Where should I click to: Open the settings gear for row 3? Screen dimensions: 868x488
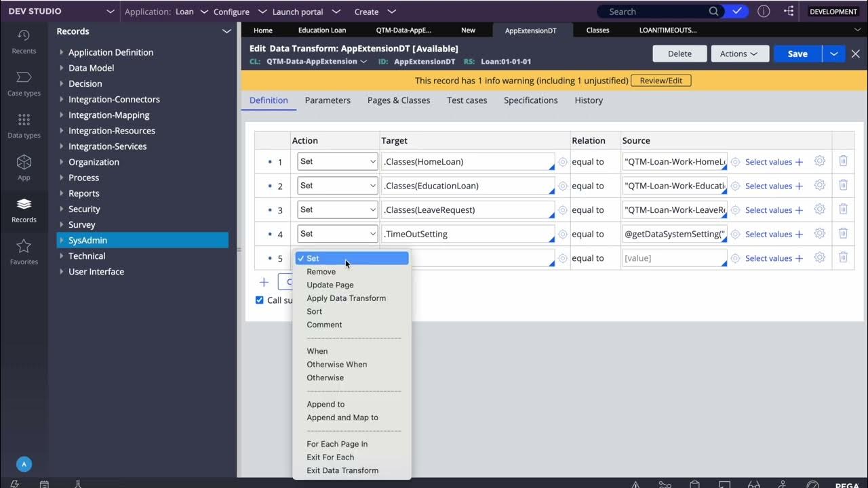(x=819, y=209)
